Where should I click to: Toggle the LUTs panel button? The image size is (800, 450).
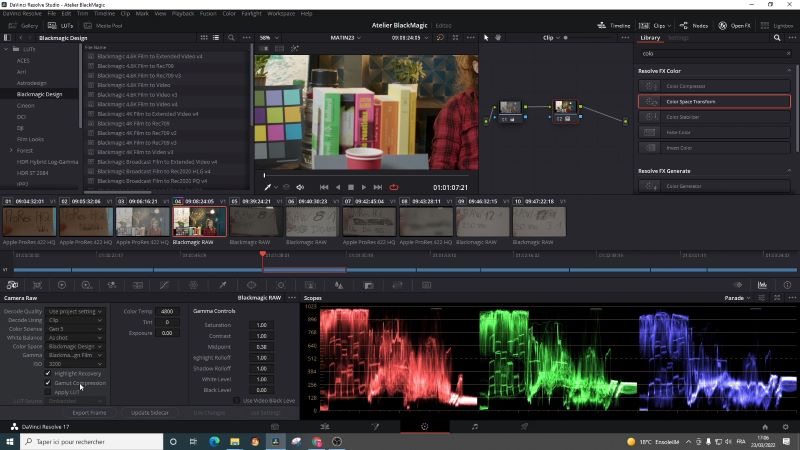click(x=61, y=26)
